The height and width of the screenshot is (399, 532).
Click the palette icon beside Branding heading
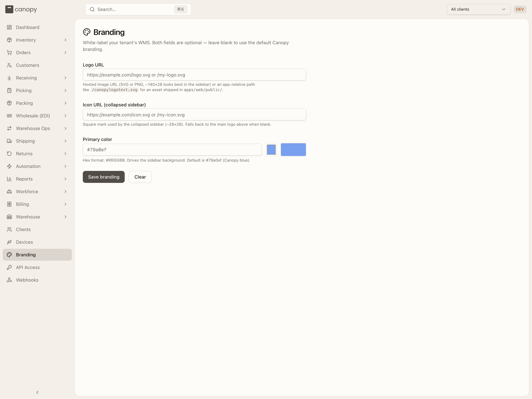(87, 32)
